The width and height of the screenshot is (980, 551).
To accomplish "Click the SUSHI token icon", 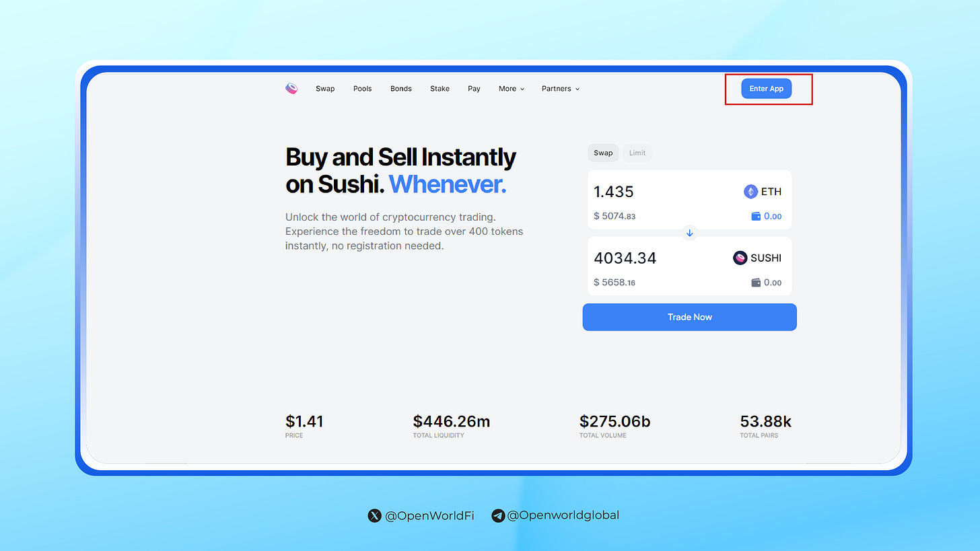I will point(740,258).
